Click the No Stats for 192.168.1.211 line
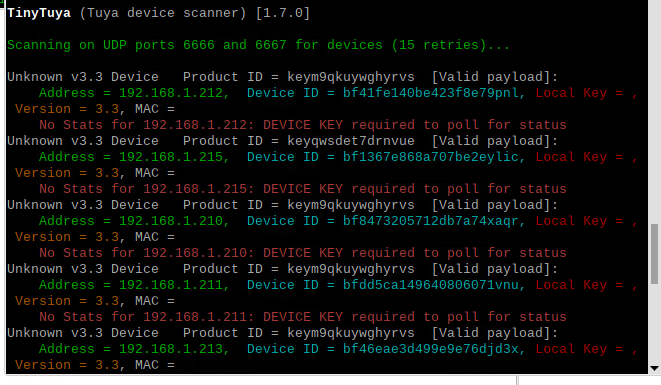 [303, 317]
